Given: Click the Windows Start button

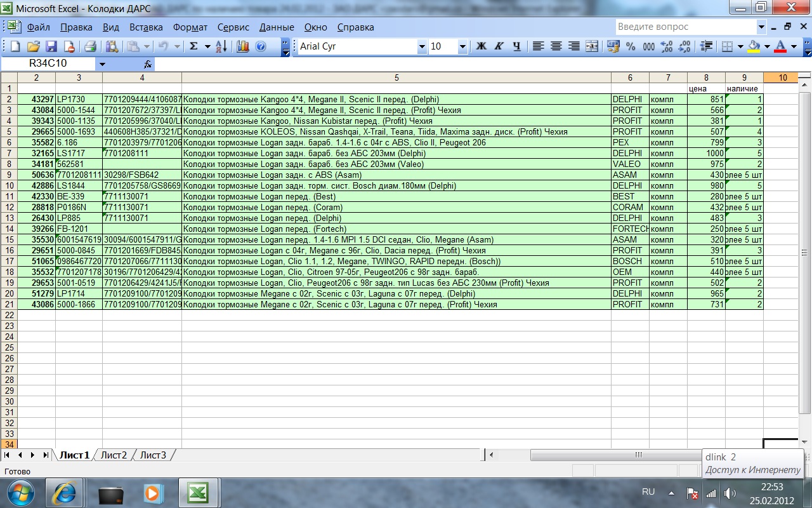Looking at the screenshot, I should click(20, 492).
